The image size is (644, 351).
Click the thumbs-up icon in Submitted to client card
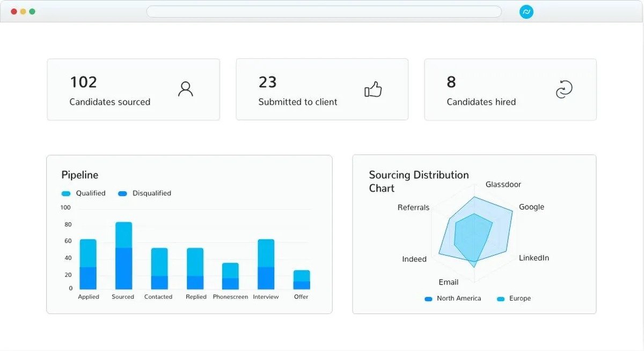[373, 89]
